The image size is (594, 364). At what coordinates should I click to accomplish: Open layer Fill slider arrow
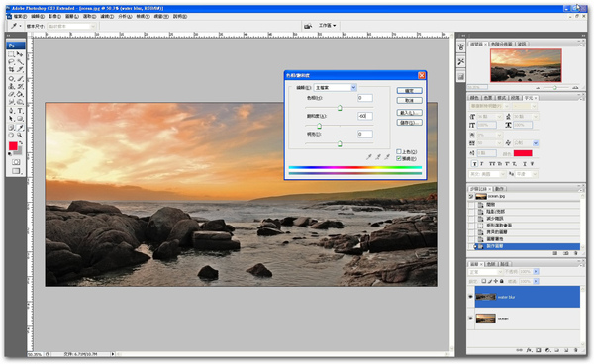(536, 281)
